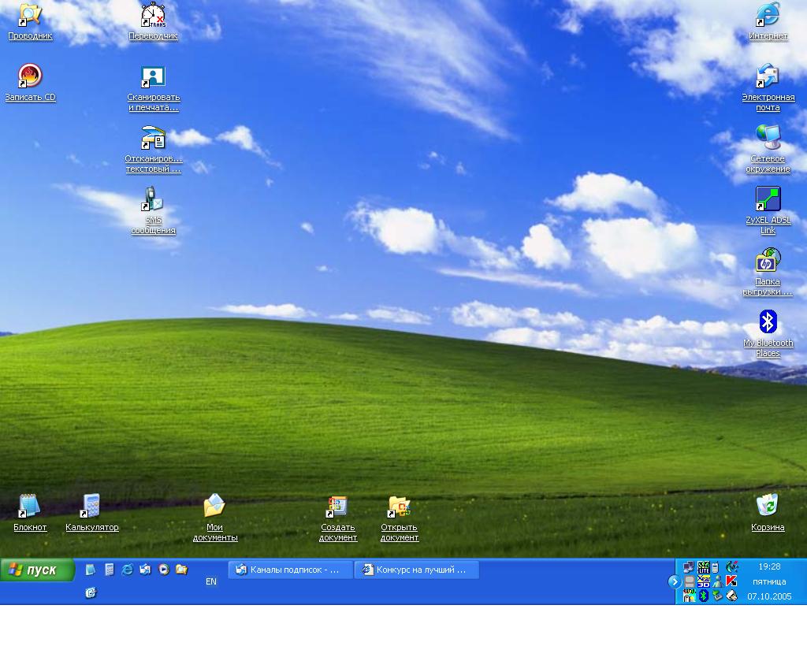Select the Отсканированный текстовый document shortcut
The width and height of the screenshot is (807, 672).
(x=154, y=150)
